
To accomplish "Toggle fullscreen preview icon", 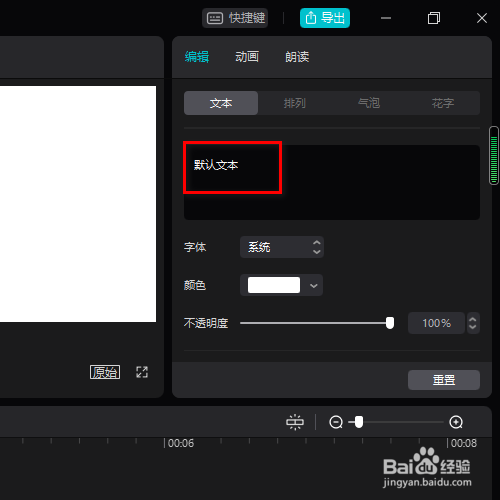I will click(142, 372).
